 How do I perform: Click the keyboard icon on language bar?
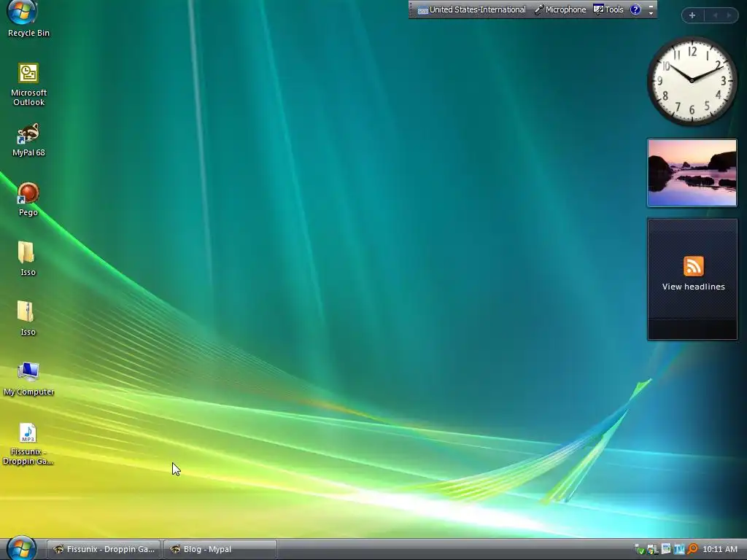point(422,10)
